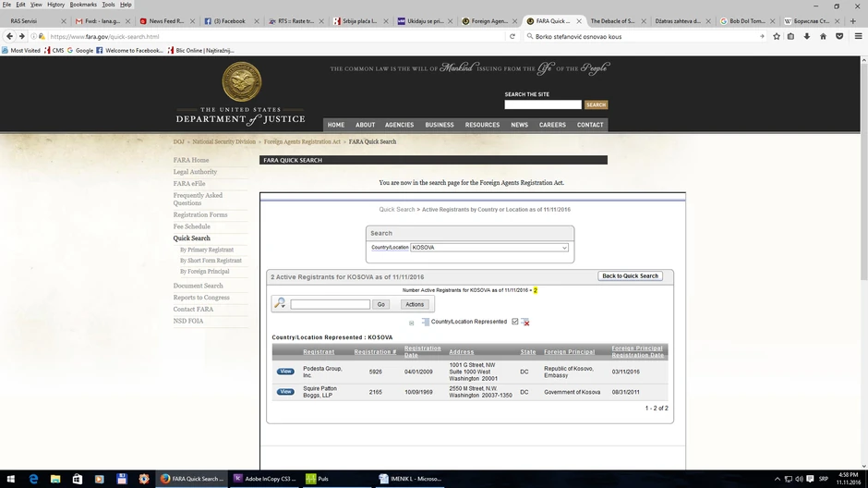Image resolution: width=868 pixels, height=488 pixels.
Task: Open the Actions menu in the report toolbar
Action: coord(415,304)
